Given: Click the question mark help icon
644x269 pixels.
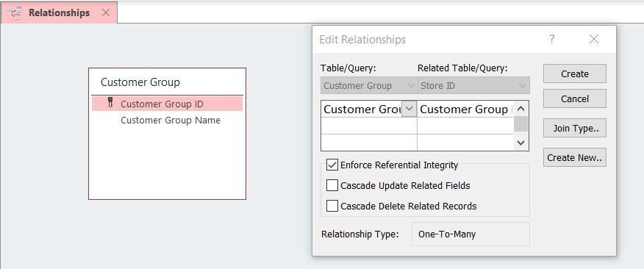Looking at the screenshot, I should [552, 39].
